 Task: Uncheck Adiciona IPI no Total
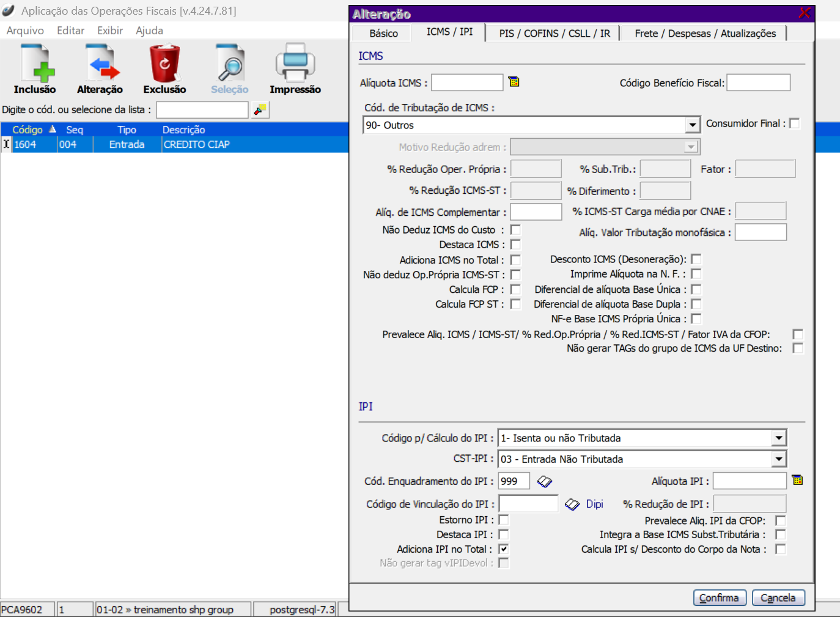tap(504, 549)
